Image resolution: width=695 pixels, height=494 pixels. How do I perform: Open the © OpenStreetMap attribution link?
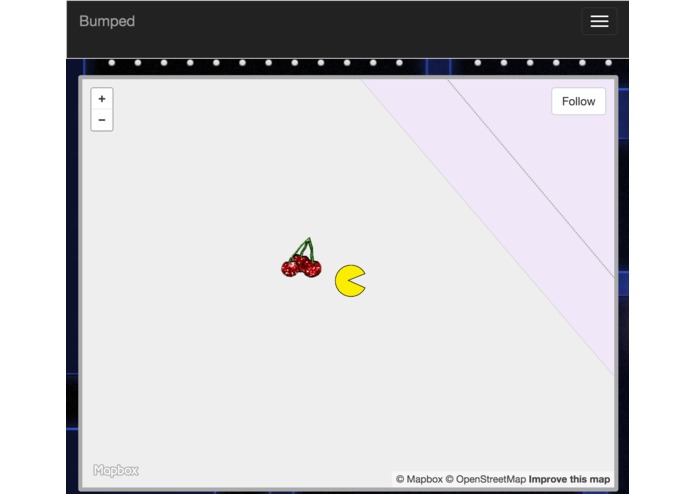[485, 479]
